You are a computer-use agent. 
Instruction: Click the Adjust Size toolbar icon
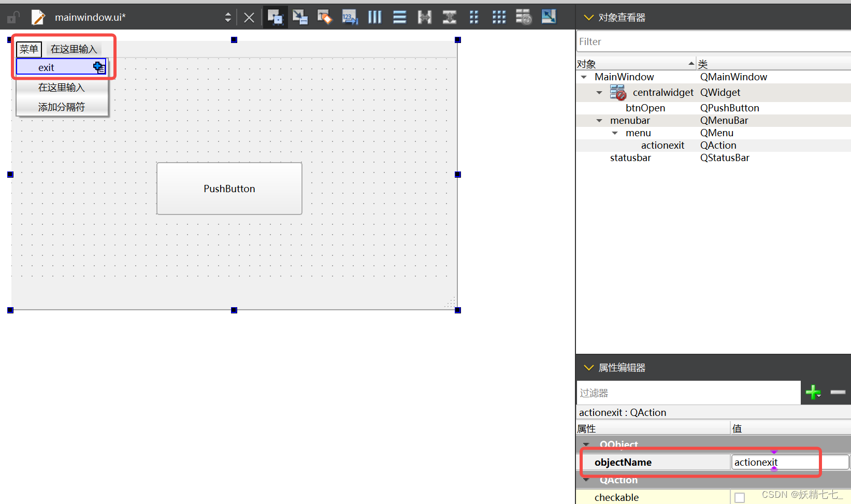point(549,17)
